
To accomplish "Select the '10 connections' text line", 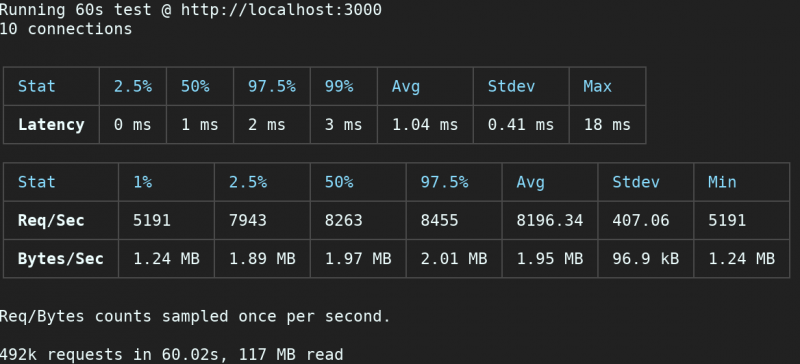I will 66,29.
